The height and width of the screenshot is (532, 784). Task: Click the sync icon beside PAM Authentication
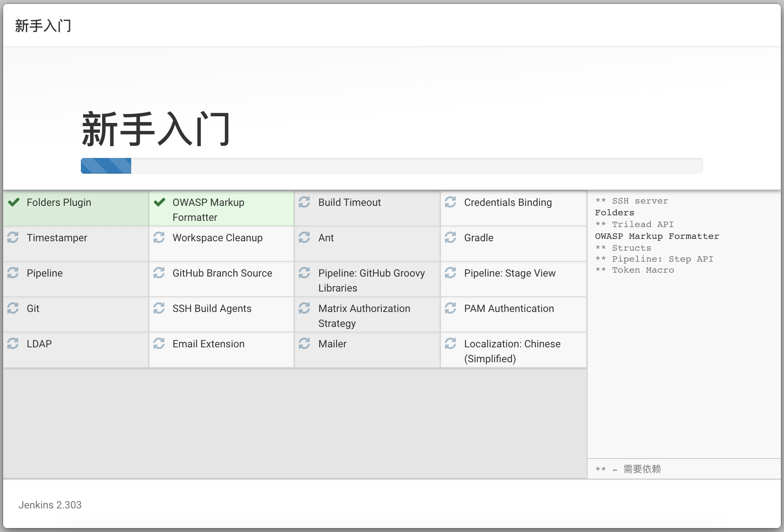[451, 308]
